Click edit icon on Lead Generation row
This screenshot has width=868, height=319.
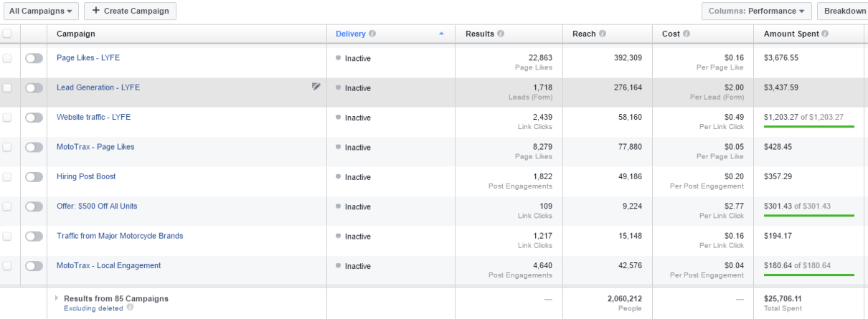click(316, 87)
